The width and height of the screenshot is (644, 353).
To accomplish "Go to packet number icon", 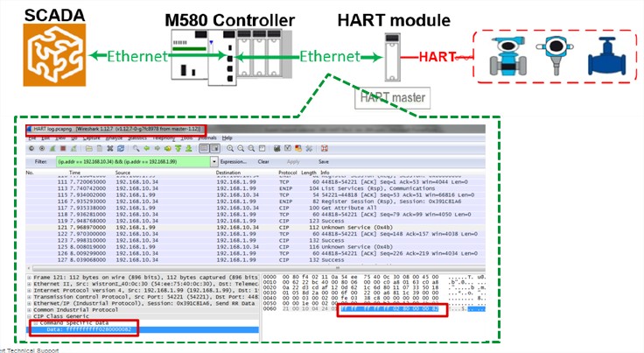I will coord(168,148).
